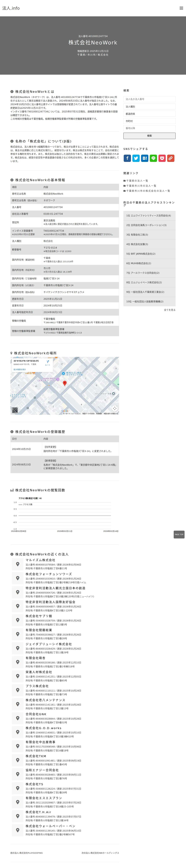Open ranking entry アールワークス合同会社
186x868 pixels.
coord(143,273)
